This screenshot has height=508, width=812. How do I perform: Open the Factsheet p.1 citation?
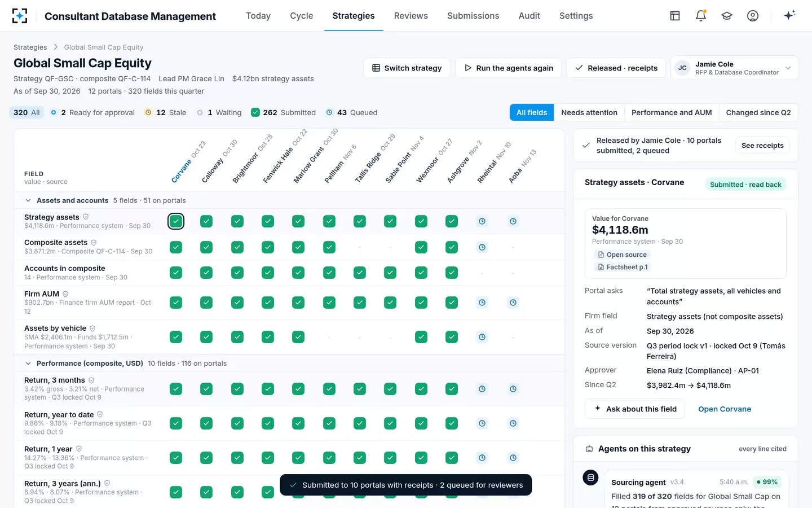coord(623,267)
